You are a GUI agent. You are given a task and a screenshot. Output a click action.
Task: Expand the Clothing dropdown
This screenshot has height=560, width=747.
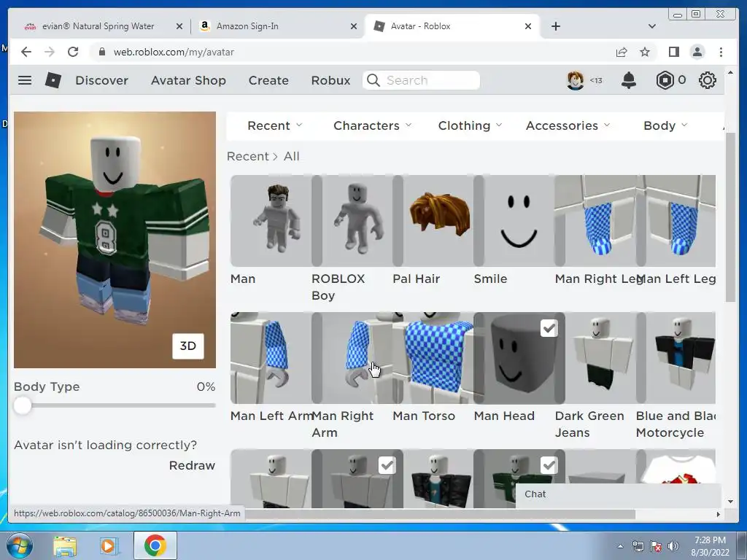coord(471,125)
